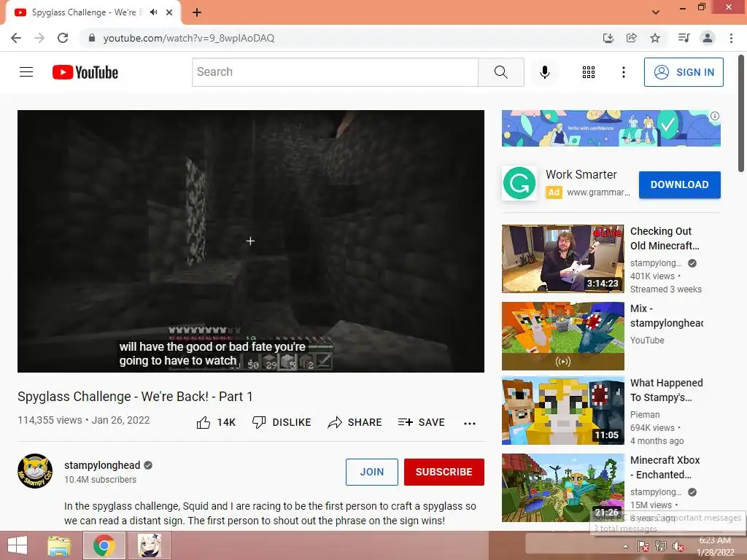Subscribe to stampylonghead
The width and height of the screenshot is (747, 560).
[x=444, y=472]
